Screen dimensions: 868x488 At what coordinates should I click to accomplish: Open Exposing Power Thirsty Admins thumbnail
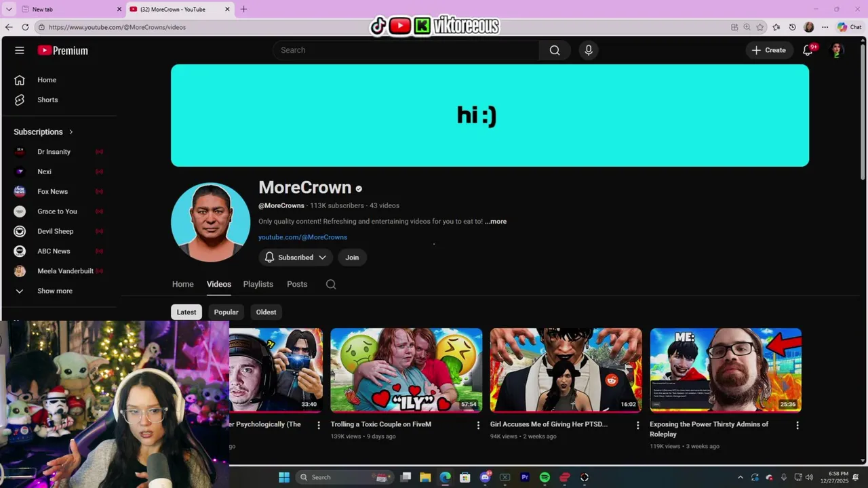click(726, 370)
